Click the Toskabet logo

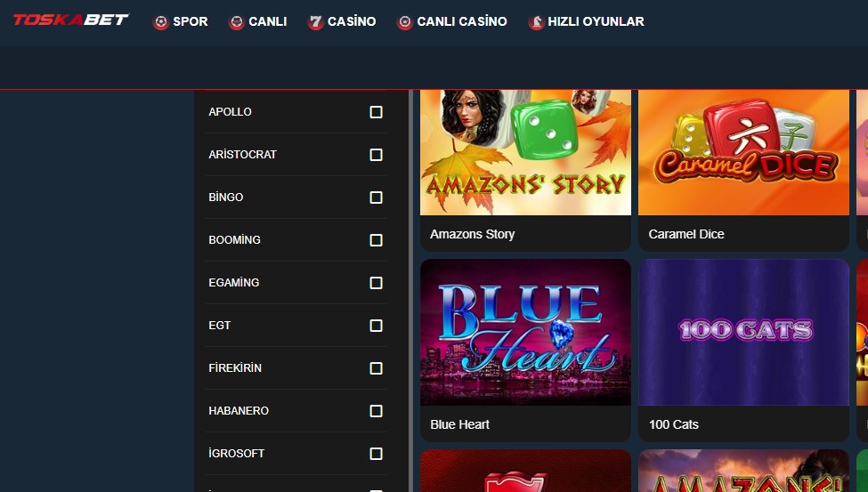coord(71,20)
